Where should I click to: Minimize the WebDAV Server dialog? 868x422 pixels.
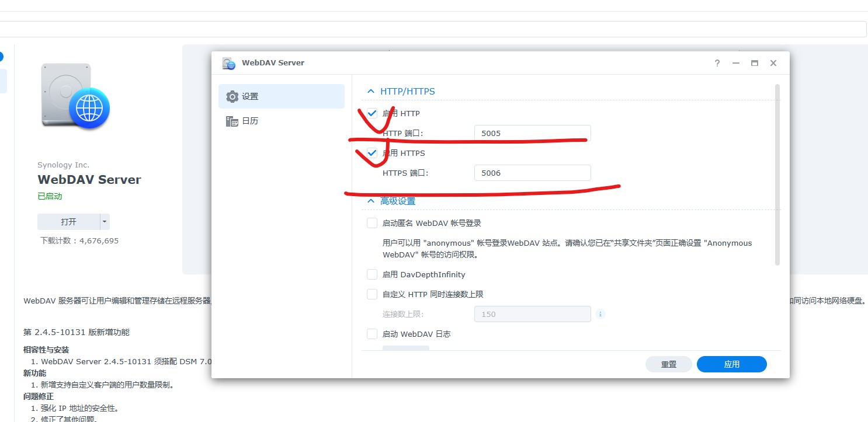click(x=736, y=63)
